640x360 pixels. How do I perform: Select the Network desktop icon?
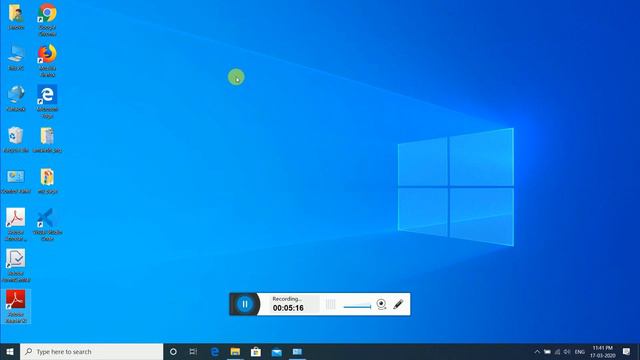tap(16, 99)
